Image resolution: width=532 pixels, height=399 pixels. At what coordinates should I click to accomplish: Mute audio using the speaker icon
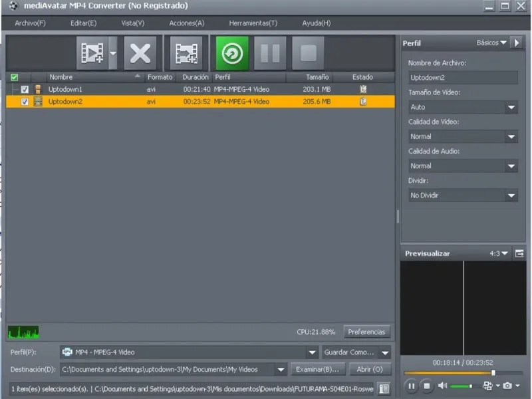pos(442,386)
